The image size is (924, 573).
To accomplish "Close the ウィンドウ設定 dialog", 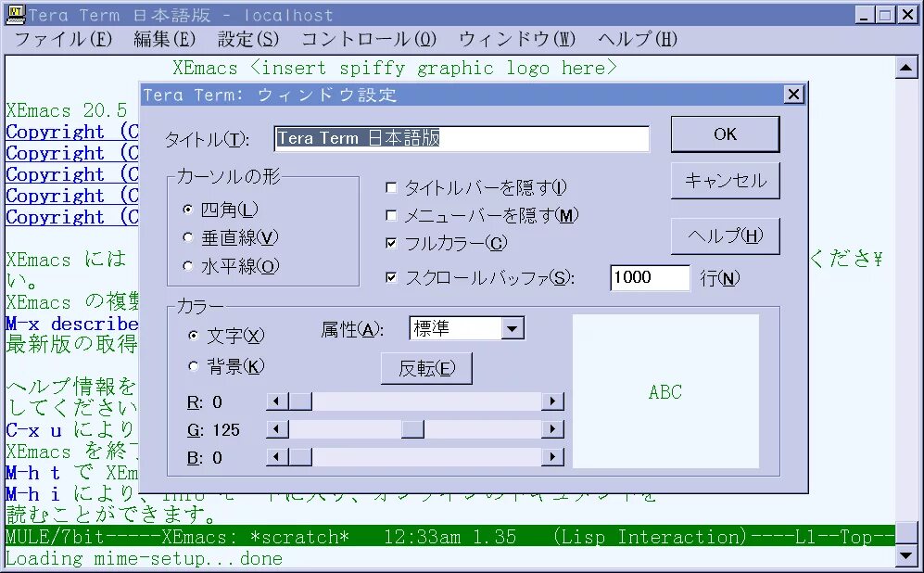I will pos(793,95).
